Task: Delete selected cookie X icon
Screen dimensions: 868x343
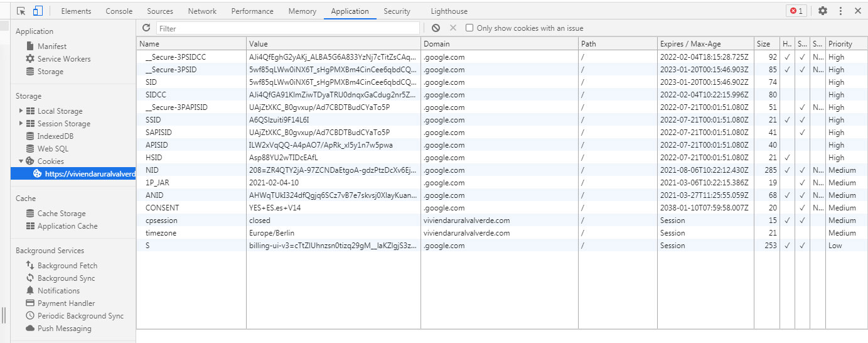Action: [x=453, y=28]
